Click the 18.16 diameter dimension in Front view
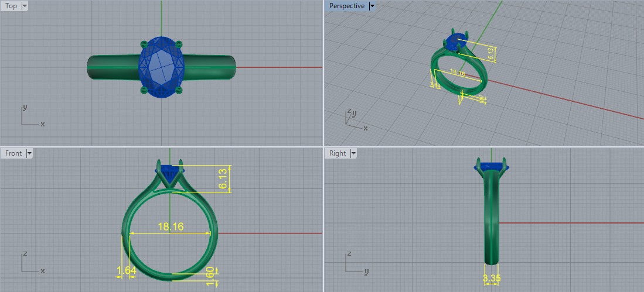 171,226
